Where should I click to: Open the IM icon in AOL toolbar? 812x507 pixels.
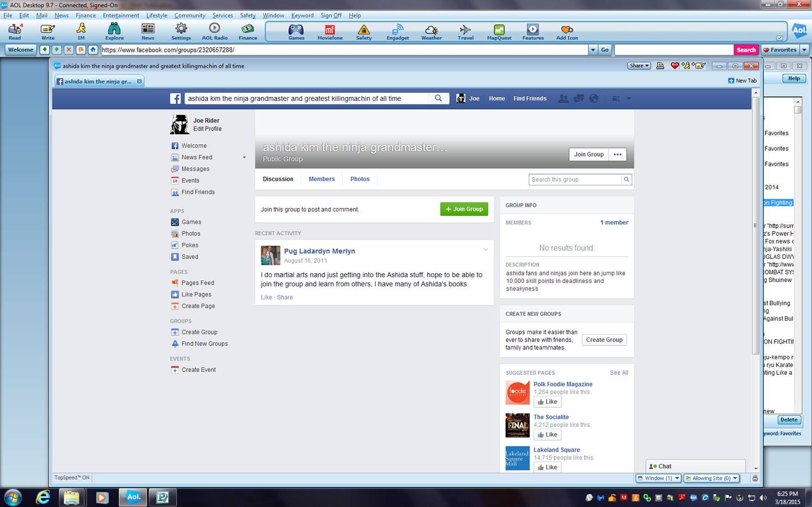[x=81, y=32]
